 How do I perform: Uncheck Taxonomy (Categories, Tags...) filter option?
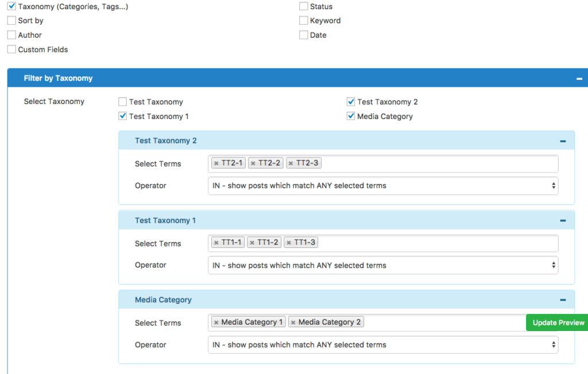[x=11, y=6]
